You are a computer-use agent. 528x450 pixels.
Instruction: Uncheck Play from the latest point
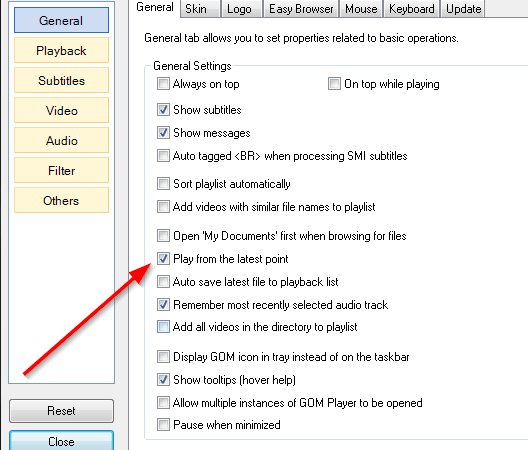point(163,259)
